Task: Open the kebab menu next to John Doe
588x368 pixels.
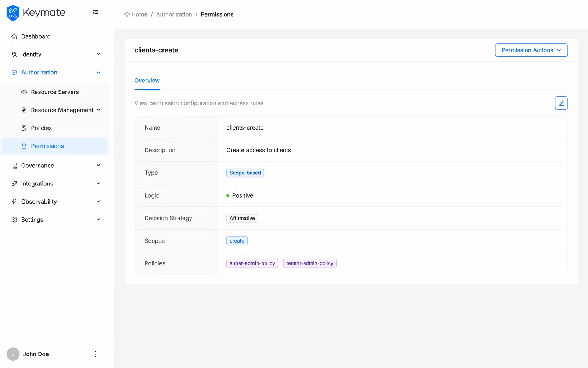Action: click(x=95, y=354)
